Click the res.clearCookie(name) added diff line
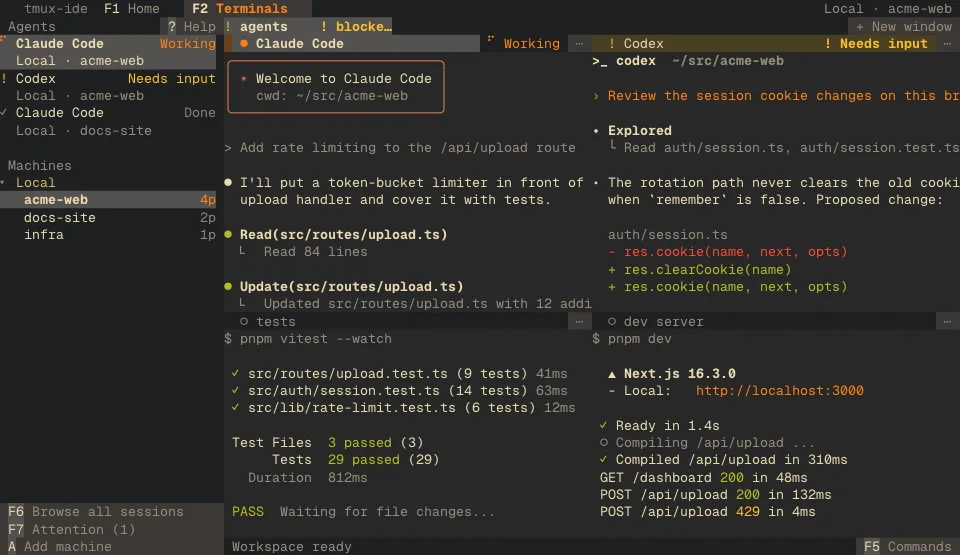 pos(699,270)
